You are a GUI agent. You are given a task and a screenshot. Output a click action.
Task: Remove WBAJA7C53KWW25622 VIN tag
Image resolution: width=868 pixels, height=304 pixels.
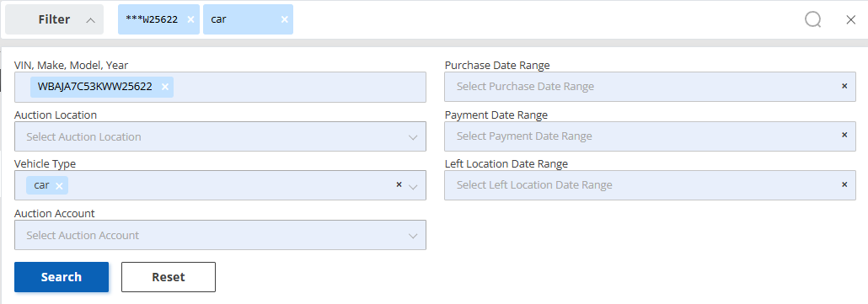(x=164, y=87)
